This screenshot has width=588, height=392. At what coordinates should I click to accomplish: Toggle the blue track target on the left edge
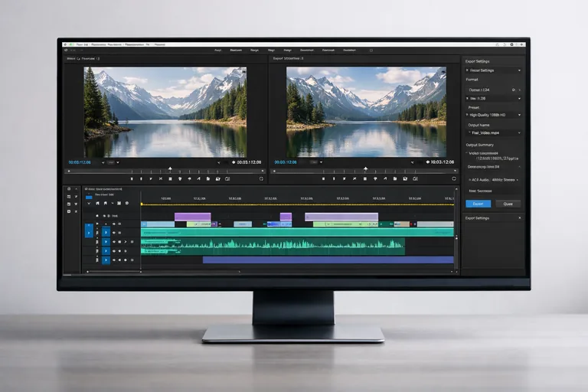point(88,230)
